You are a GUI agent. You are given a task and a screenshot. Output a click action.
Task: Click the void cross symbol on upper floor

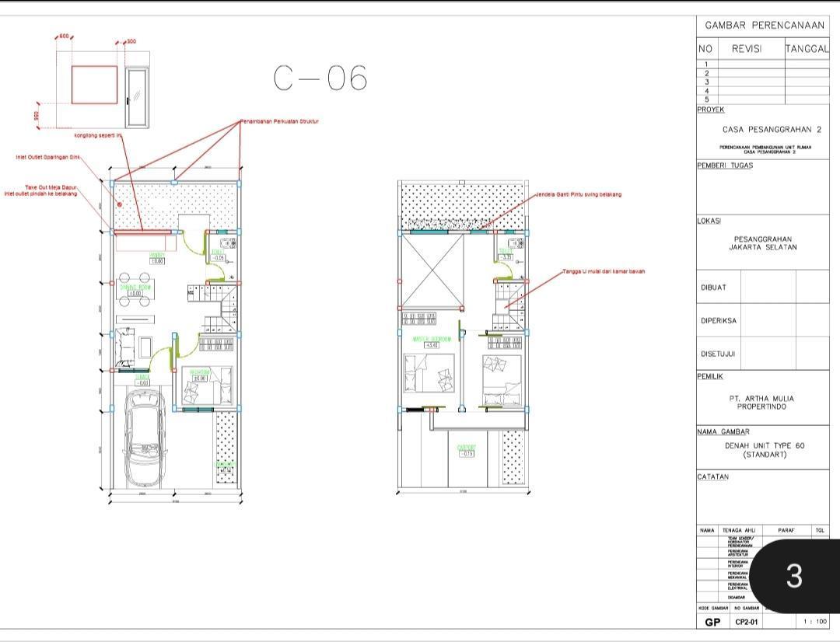coord(432,270)
